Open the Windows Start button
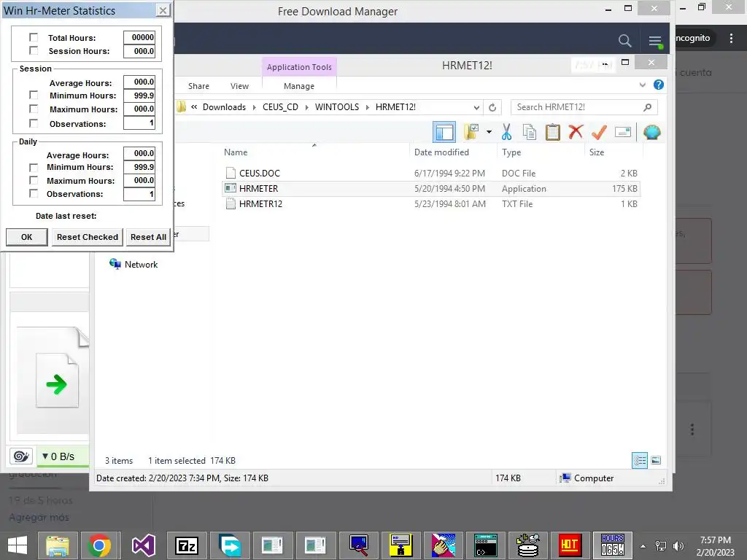747x560 pixels. (18, 545)
